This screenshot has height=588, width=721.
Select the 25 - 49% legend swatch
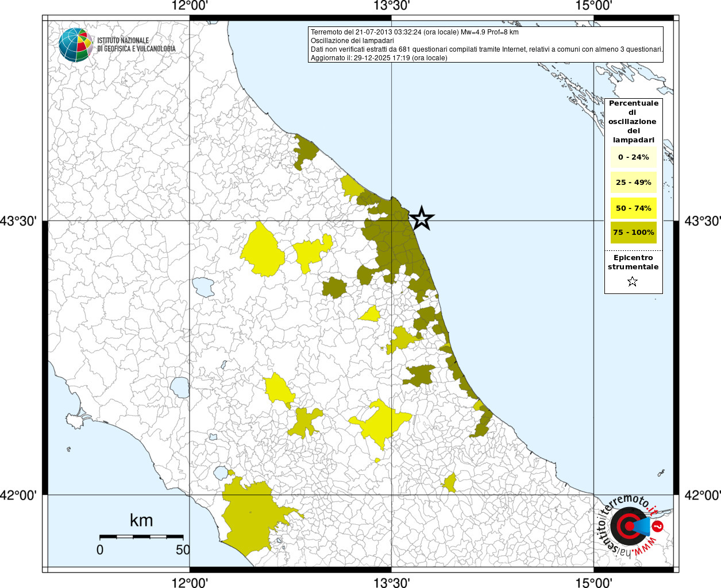[634, 182]
